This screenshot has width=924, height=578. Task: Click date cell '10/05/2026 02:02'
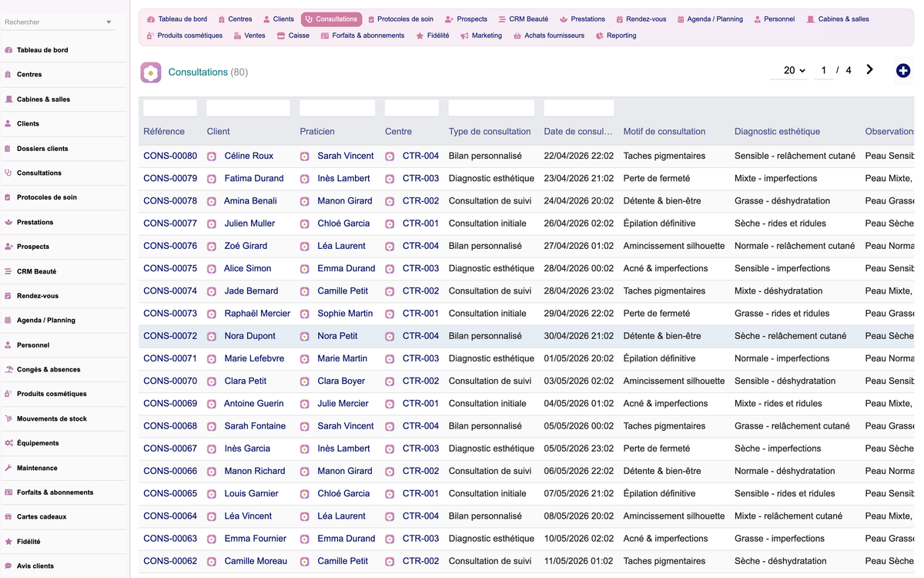(x=579, y=539)
